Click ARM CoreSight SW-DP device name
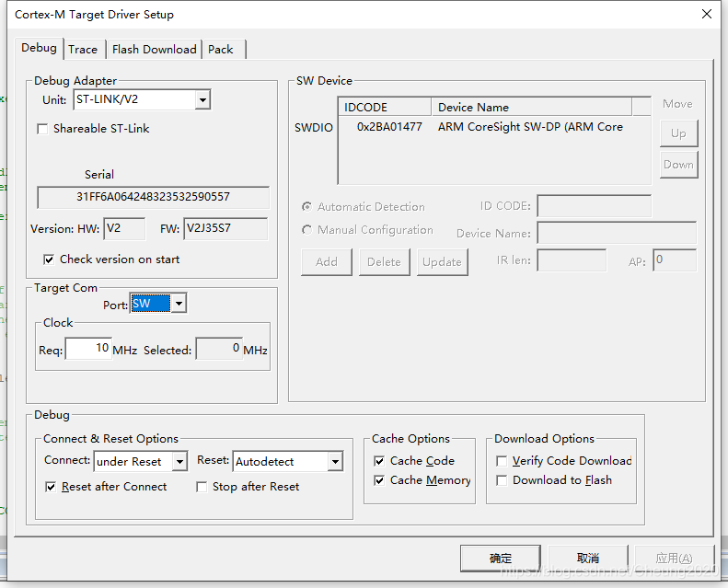This screenshot has width=728, height=588. pyautogui.click(x=530, y=127)
